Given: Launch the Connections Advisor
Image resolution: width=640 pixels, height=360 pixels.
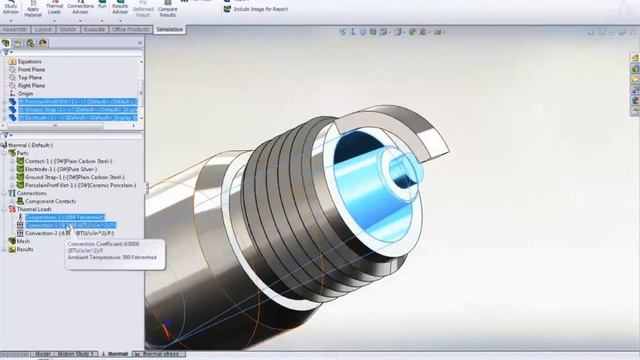Looking at the screenshot, I should tap(80, 8).
